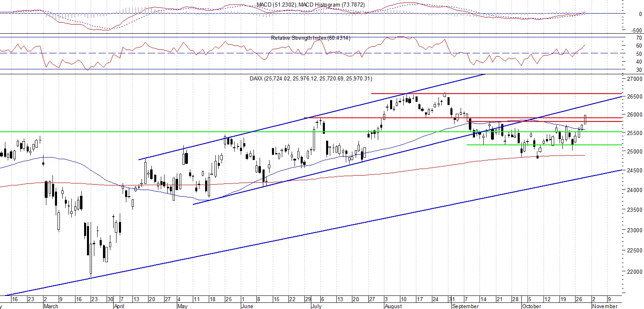Click date label 29 before July
Viewport: 644px width, 309px height.
308,300
